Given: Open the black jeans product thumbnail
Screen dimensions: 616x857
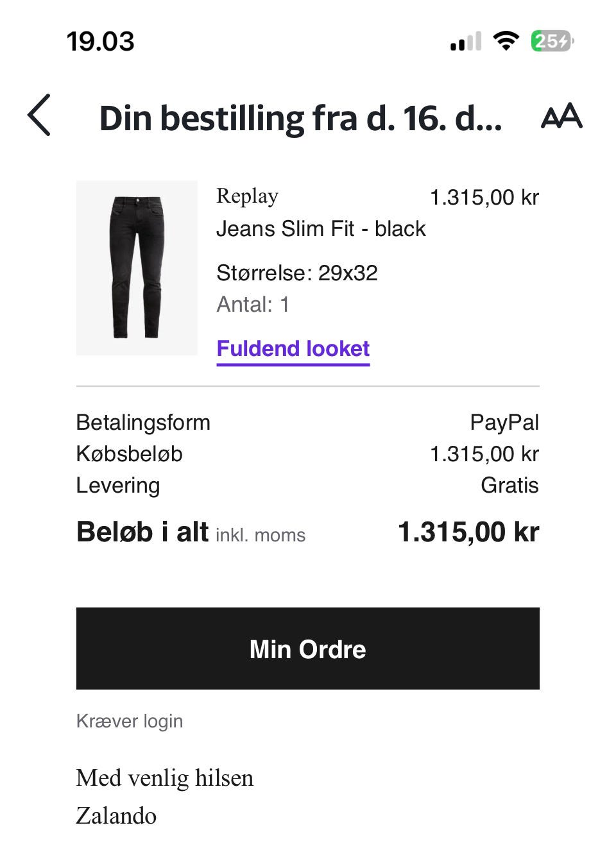Looking at the screenshot, I should tap(137, 267).
